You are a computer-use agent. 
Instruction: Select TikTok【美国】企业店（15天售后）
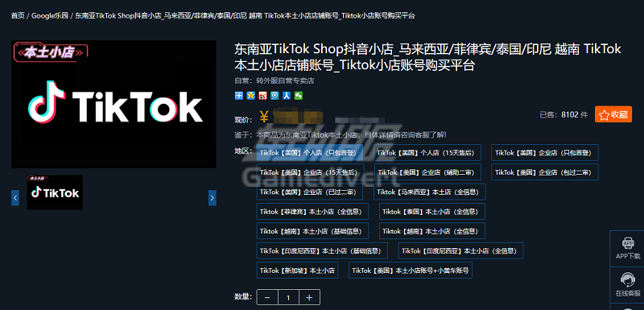(x=310, y=172)
